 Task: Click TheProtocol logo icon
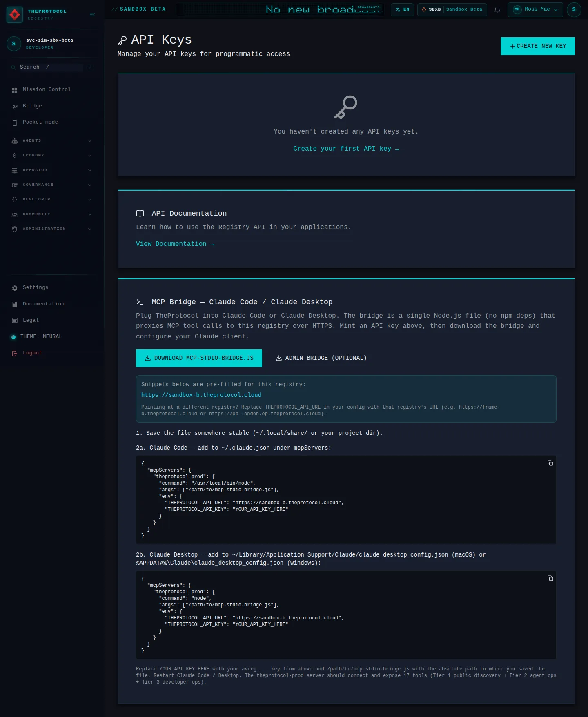click(x=15, y=15)
